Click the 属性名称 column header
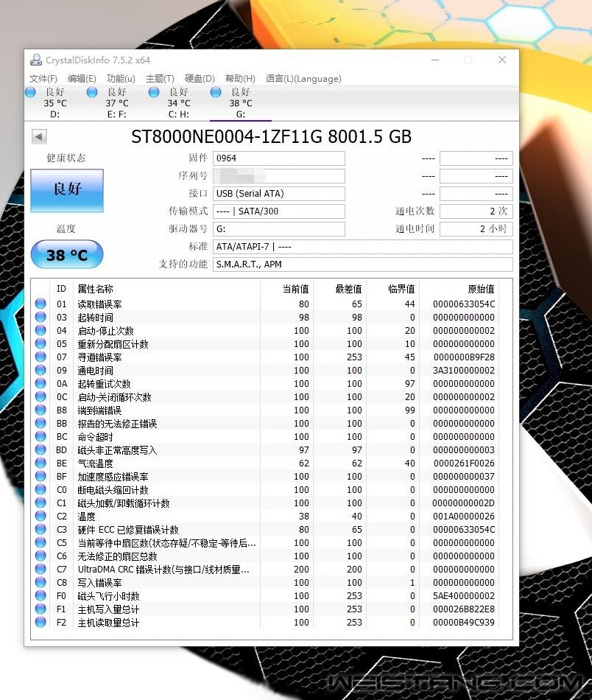This screenshot has height=700, width=592. 168,289
